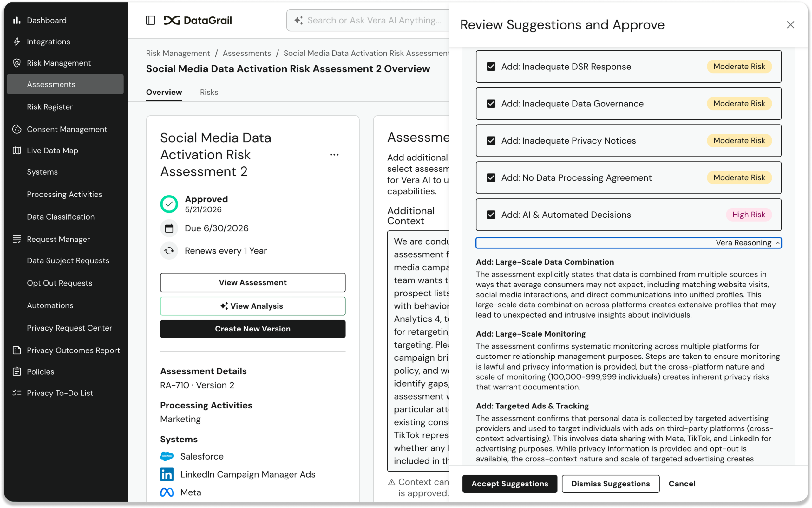Open Data Classification in the sidebar
Image resolution: width=812 pixels, height=508 pixels.
(61, 217)
